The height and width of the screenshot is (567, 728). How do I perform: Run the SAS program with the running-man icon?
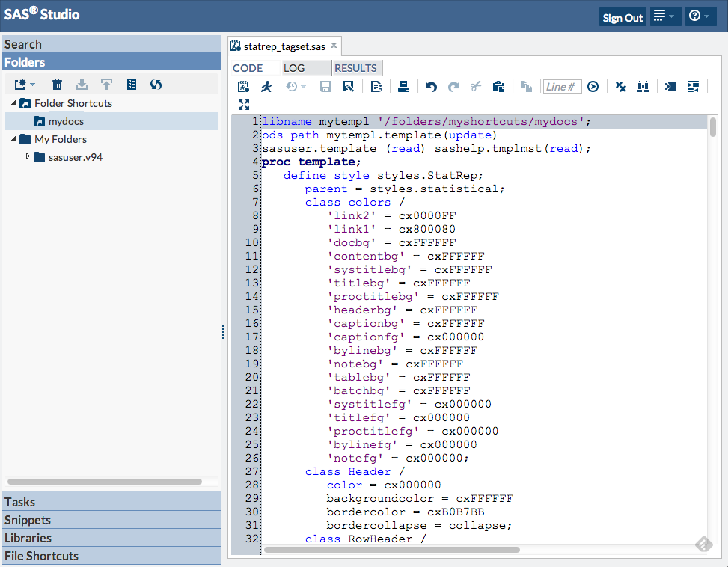(266, 87)
